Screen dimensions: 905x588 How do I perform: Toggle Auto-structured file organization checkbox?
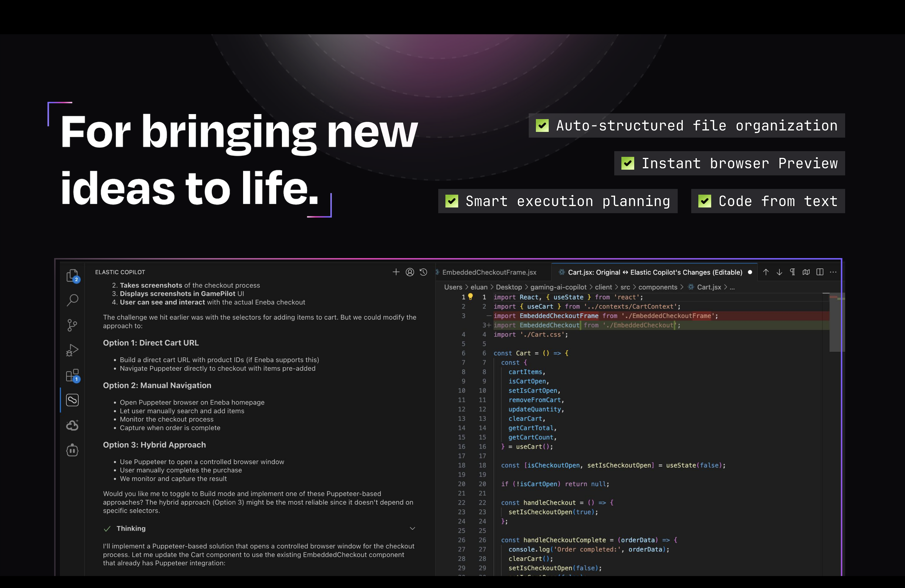tap(542, 125)
